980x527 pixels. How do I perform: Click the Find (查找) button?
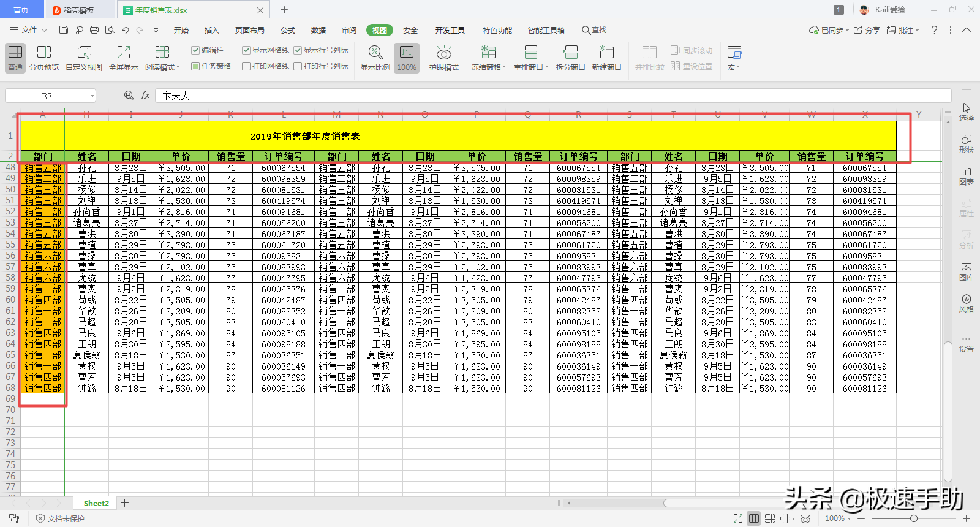coord(594,30)
